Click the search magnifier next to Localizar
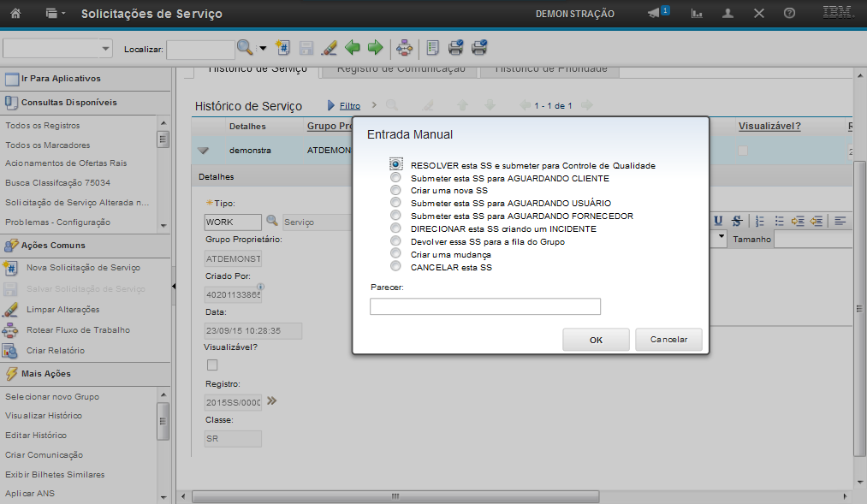Screen dimensions: 867x504 [245, 48]
